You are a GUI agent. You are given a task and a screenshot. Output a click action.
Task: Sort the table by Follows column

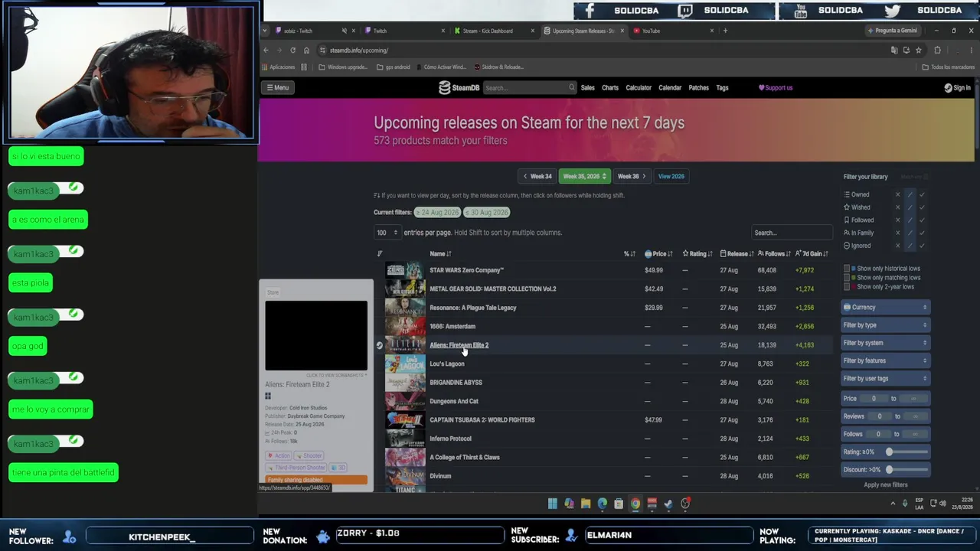coord(775,254)
